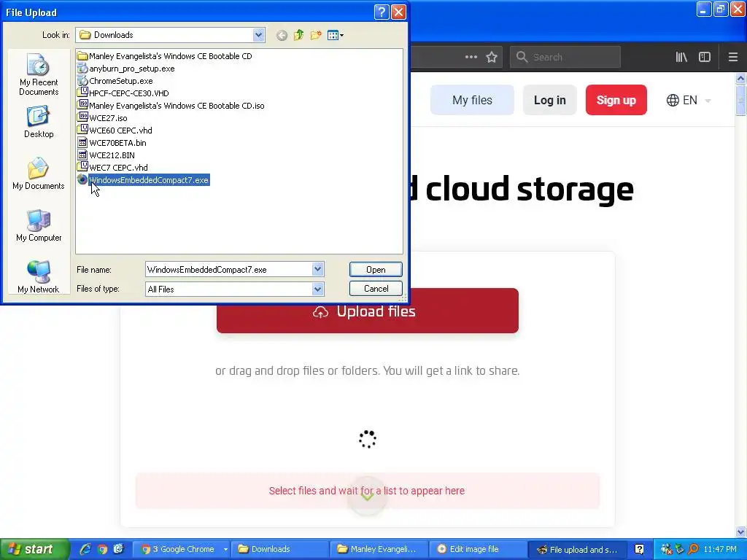
Task: Switch to Manley Evangeli... taskbar window
Action: pyautogui.click(x=379, y=549)
